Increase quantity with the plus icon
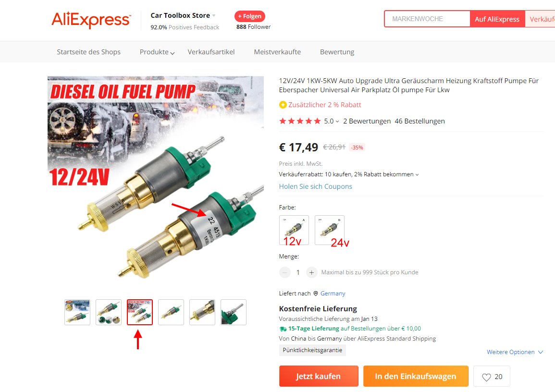This screenshot has width=555, height=392. (311, 272)
